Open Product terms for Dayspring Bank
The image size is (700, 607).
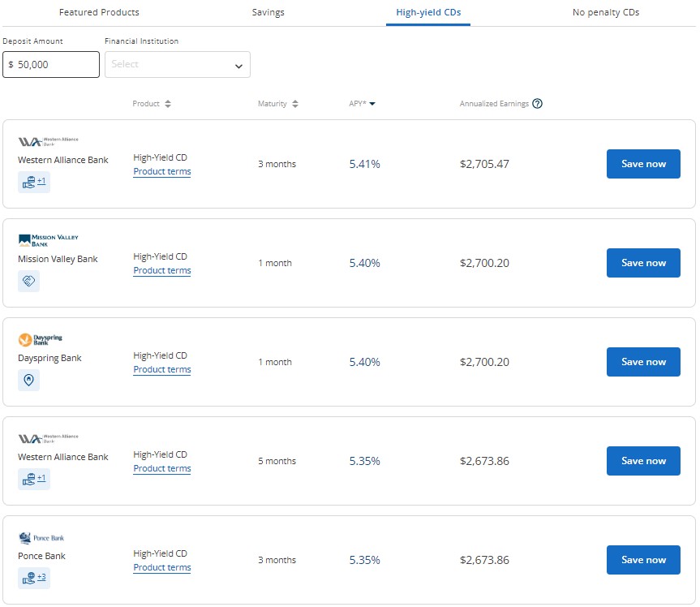tap(162, 370)
